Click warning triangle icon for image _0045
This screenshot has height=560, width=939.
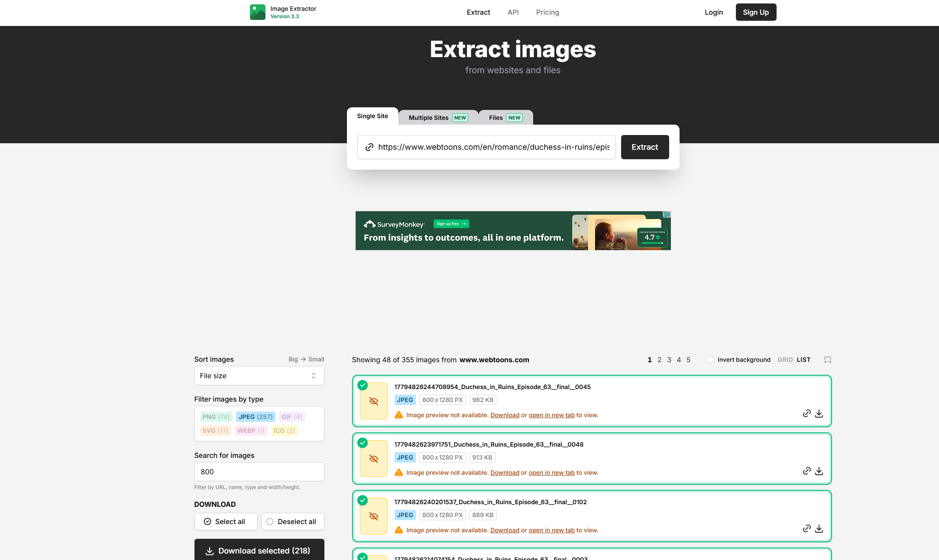399,415
